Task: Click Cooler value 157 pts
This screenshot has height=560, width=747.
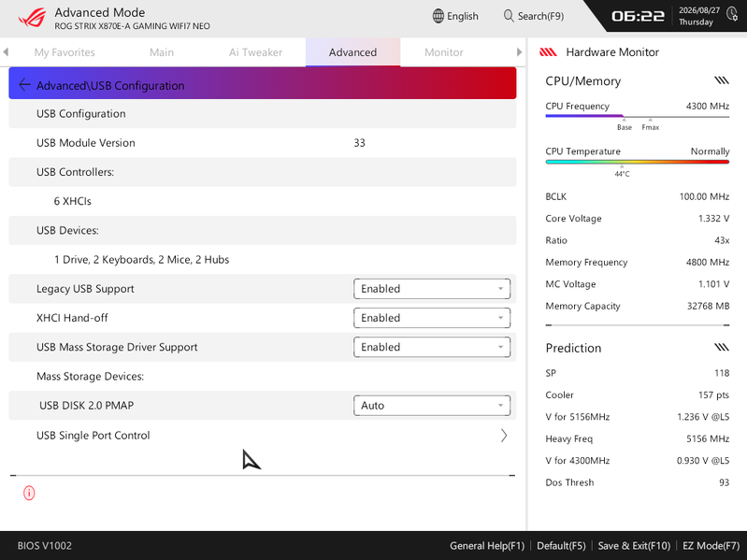Action: [x=713, y=395]
